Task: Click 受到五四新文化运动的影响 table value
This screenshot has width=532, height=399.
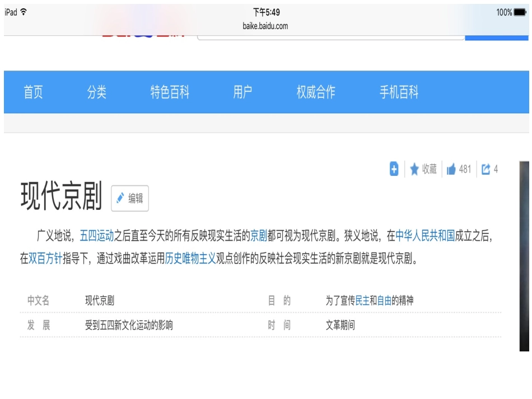Action: [129, 325]
